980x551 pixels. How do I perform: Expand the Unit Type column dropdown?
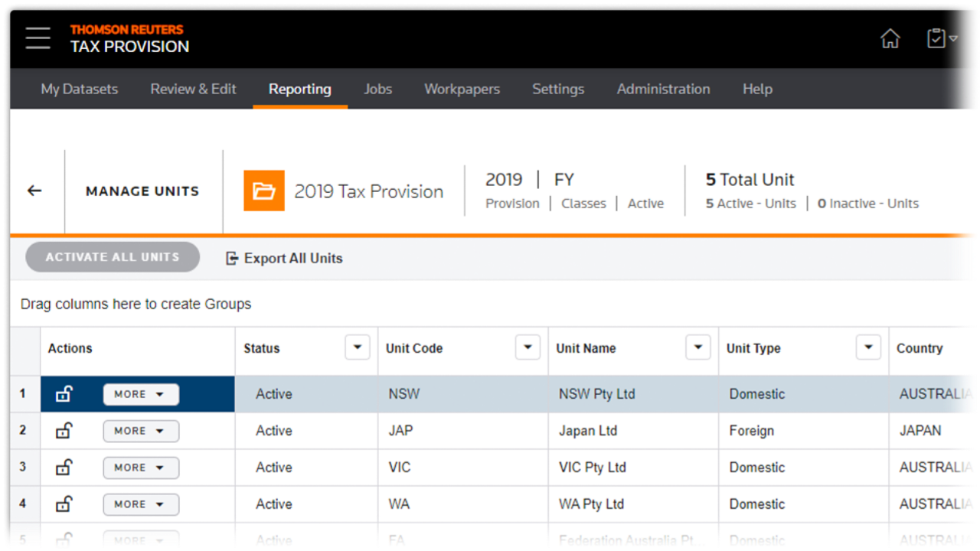[x=867, y=347]
